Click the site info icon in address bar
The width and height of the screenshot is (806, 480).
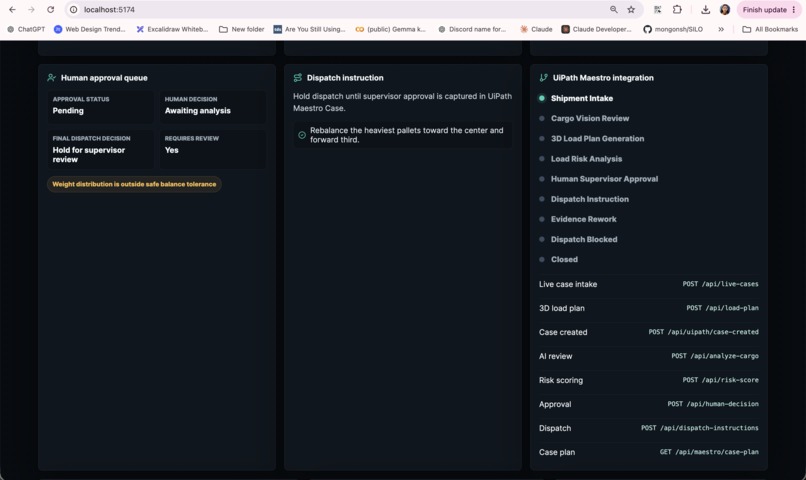pos(74,10)
